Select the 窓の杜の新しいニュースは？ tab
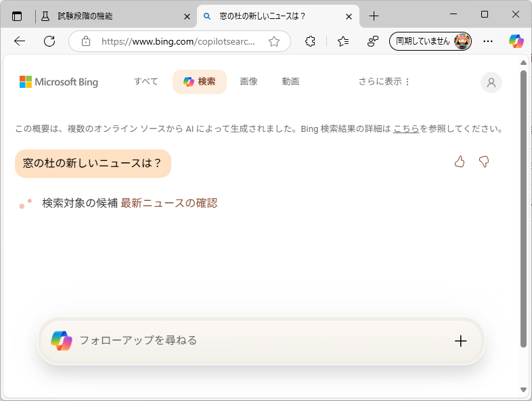This screenshot has width=532, height=401. point(278,16)
